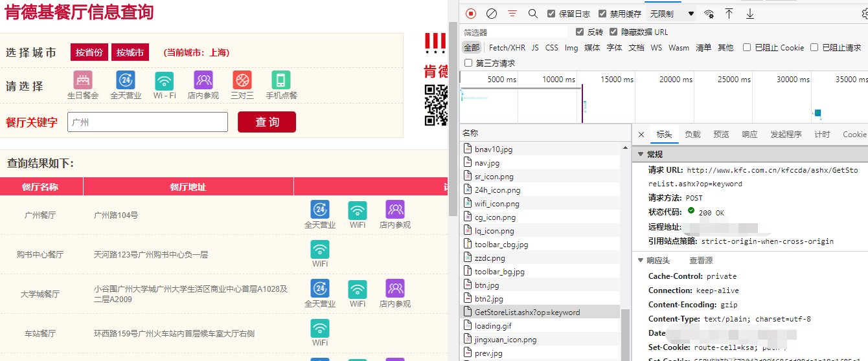The width and height of the screenshot is (868, 361).
Task: Enable 已阻止 Cookie checkbox
Action: pos(747,47)
